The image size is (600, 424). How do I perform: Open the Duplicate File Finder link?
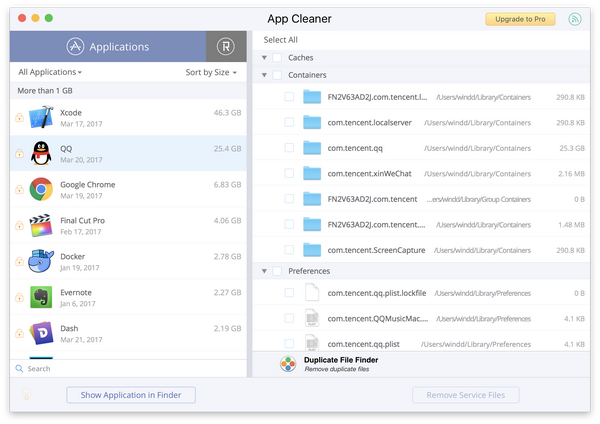pos(341,364)
